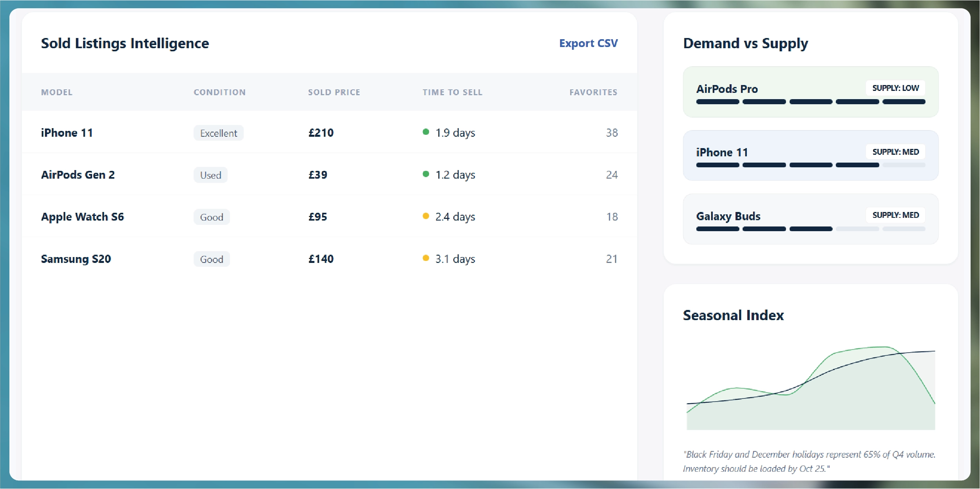Click the yellow status dot beside 2.4 days
The image size is (980, 489).
[x=426, y=216]
